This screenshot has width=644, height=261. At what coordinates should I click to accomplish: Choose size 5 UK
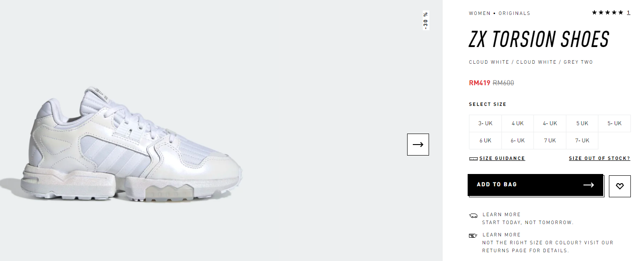coord(582,123)
